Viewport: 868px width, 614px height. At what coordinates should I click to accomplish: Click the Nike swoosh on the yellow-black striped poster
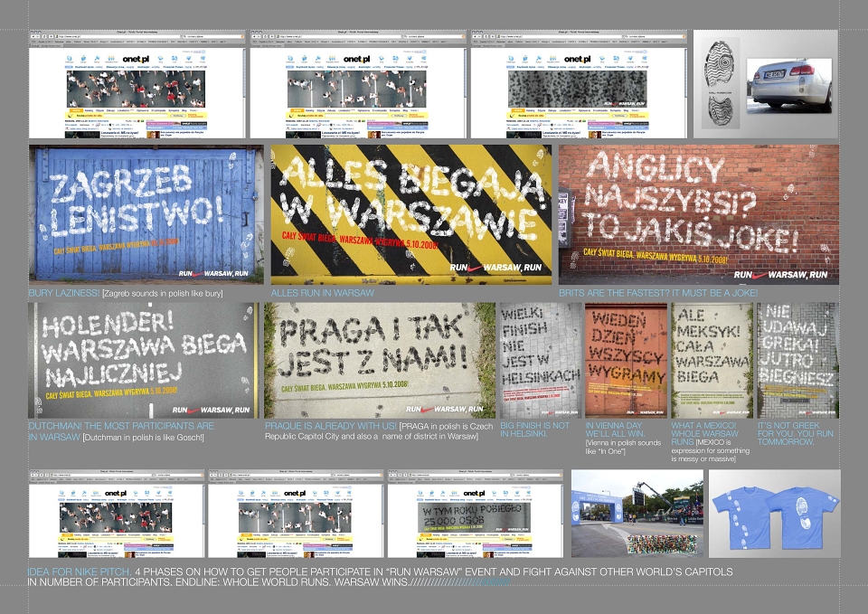click(x=475, y=268)
